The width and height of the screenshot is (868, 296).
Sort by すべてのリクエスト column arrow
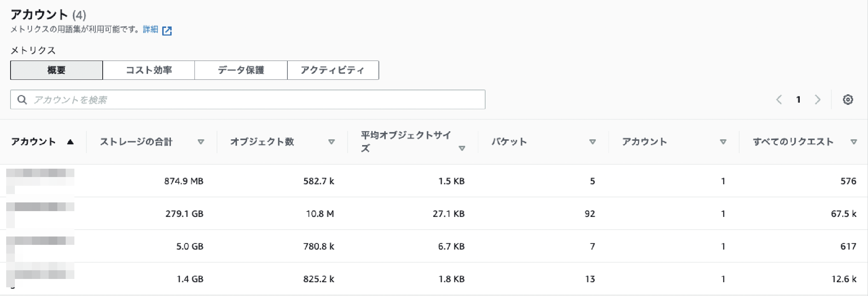pos(854,142)
